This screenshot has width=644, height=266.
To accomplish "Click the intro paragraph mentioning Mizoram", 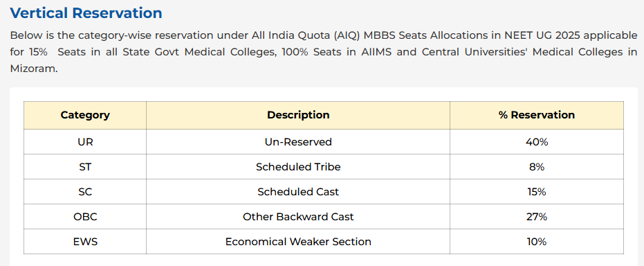I will [x=324, y=52].
